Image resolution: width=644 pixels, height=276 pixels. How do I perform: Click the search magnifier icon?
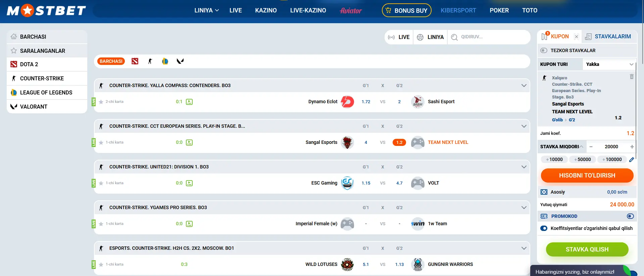pyautogui.click(x=454, y=37)
